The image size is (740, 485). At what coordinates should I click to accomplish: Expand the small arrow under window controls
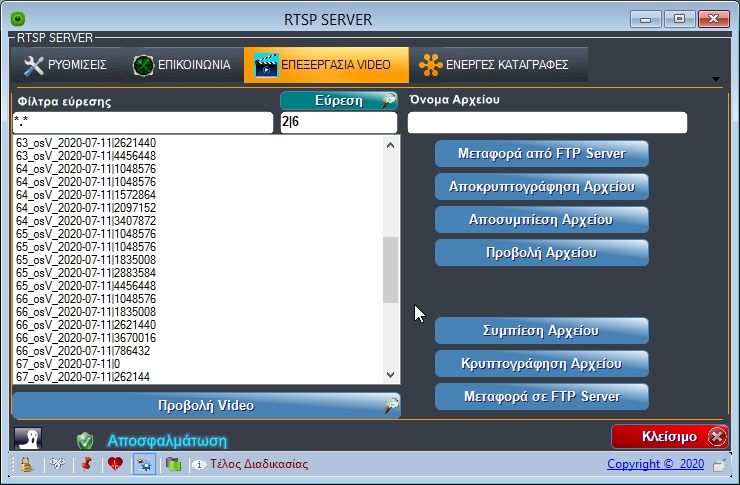point(716,79)
